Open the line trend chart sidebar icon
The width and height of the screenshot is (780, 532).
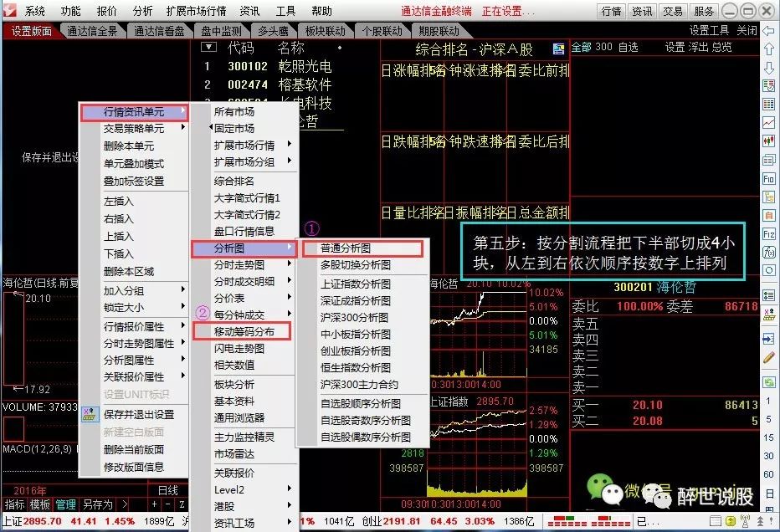coord(768,122)
